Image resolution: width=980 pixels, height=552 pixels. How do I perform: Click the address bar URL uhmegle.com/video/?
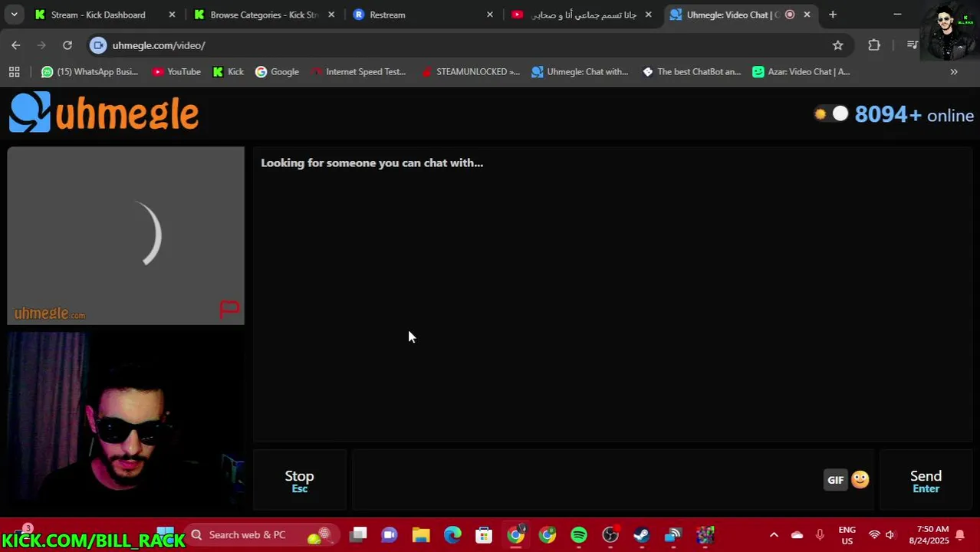click(159, 45)
